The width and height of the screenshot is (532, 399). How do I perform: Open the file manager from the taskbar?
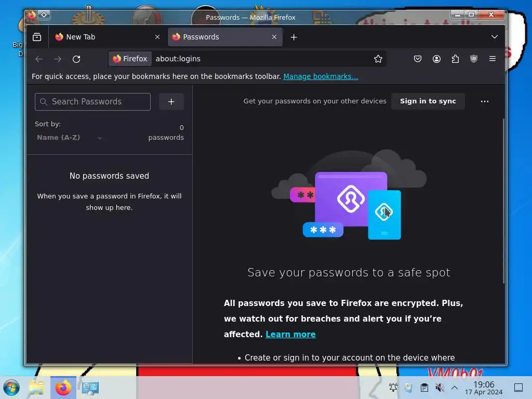pyautogui.click(x=36, y=388)
